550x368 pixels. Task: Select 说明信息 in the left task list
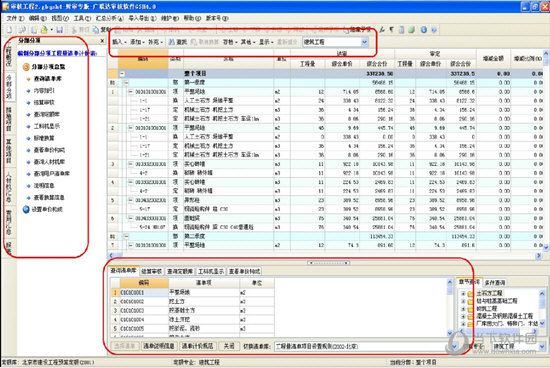pos(44,186)
